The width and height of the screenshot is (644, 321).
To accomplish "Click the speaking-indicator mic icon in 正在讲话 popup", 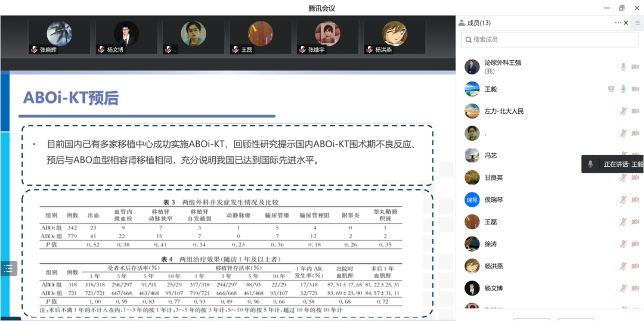I will click(590, 164).
